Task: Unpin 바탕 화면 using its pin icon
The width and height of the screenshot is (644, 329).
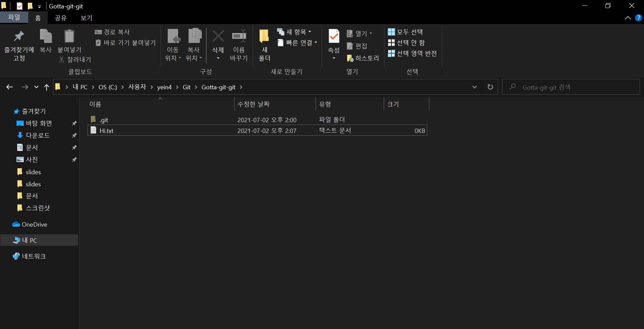Action: (x=74, y=123)
